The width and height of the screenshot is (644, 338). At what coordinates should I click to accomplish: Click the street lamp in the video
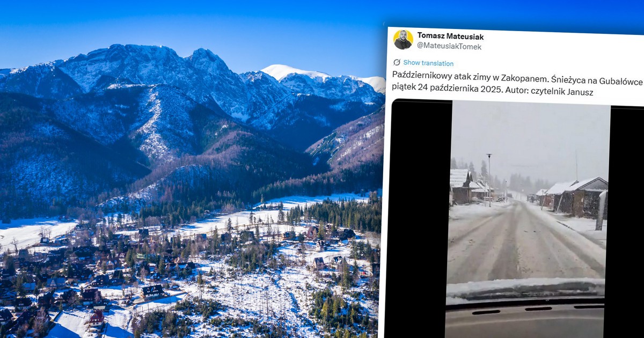(489, 180)
